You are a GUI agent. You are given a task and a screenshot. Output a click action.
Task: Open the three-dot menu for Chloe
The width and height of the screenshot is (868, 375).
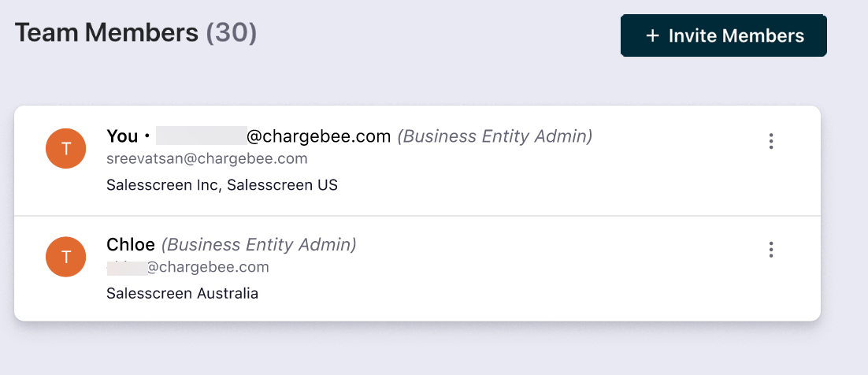(771, 250)
